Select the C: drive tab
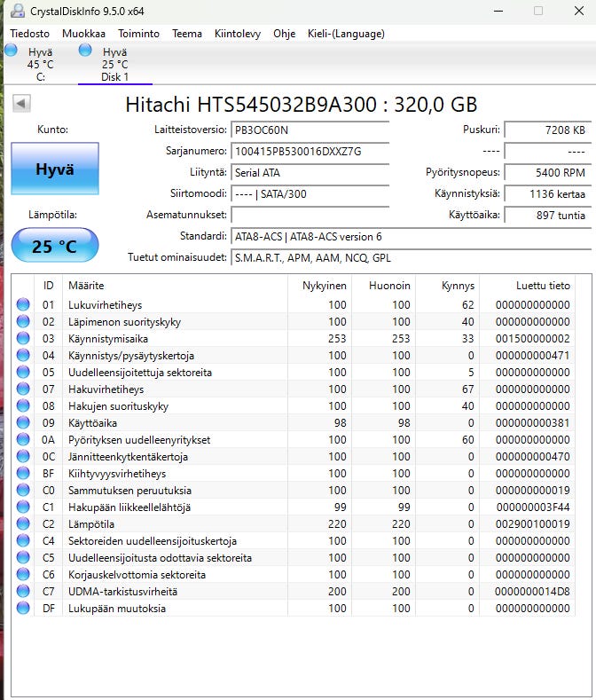 coord(40,64)
